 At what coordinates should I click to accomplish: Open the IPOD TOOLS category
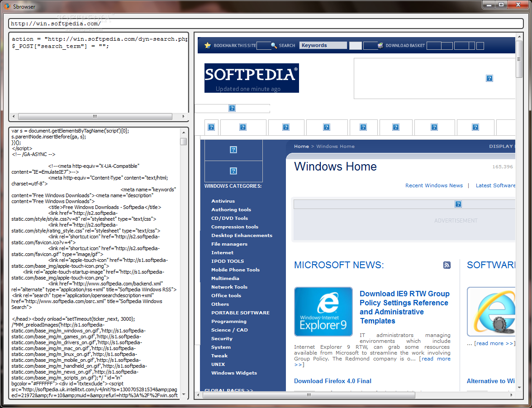coord(227,261)
